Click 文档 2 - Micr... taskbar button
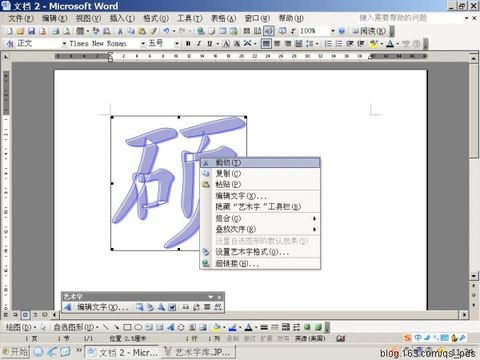This screenshot has width=480, height=360. coord(123,352)
